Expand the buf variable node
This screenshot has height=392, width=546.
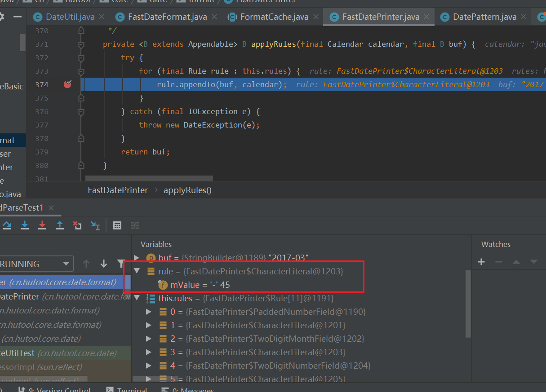[138, 258]
